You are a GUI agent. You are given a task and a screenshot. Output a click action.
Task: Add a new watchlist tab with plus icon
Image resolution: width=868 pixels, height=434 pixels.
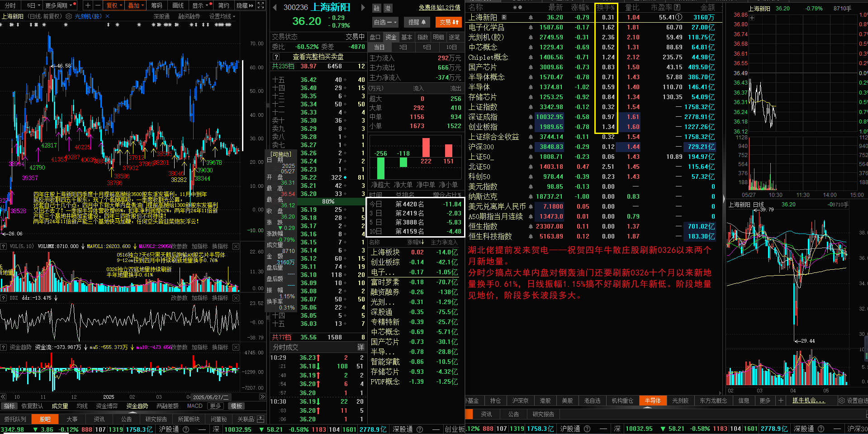(x=781, y=401)
